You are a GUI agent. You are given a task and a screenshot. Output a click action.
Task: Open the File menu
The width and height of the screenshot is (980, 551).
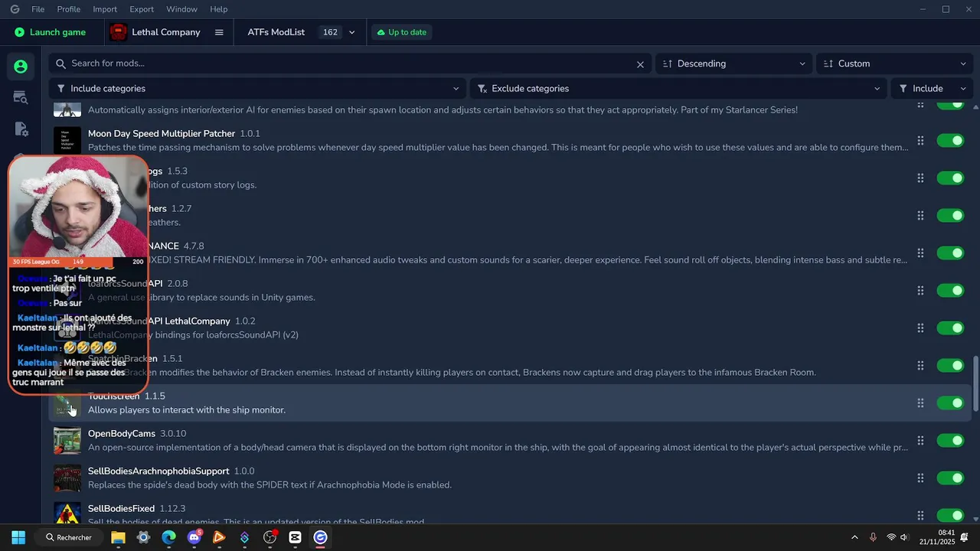pyautogui.click(x=38, y=9)
